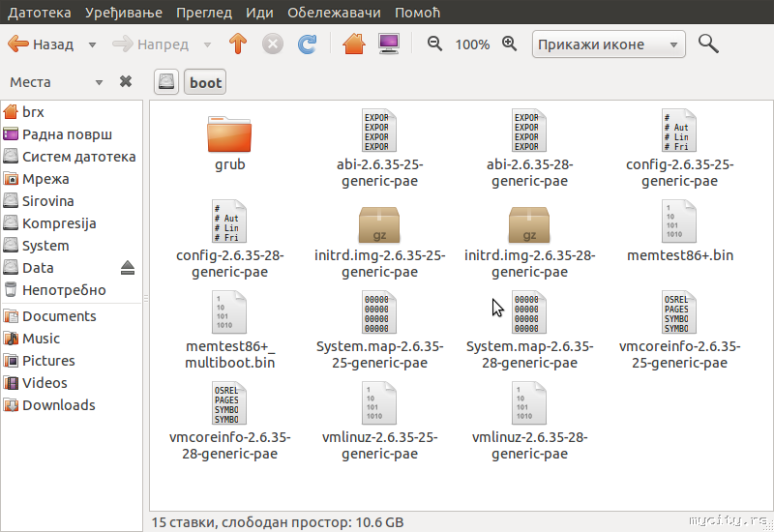Select initrd.img-2.6.35-28 gz archive icon
The image size is (774, 532).
pyautogui.click(x=529, y=224)
